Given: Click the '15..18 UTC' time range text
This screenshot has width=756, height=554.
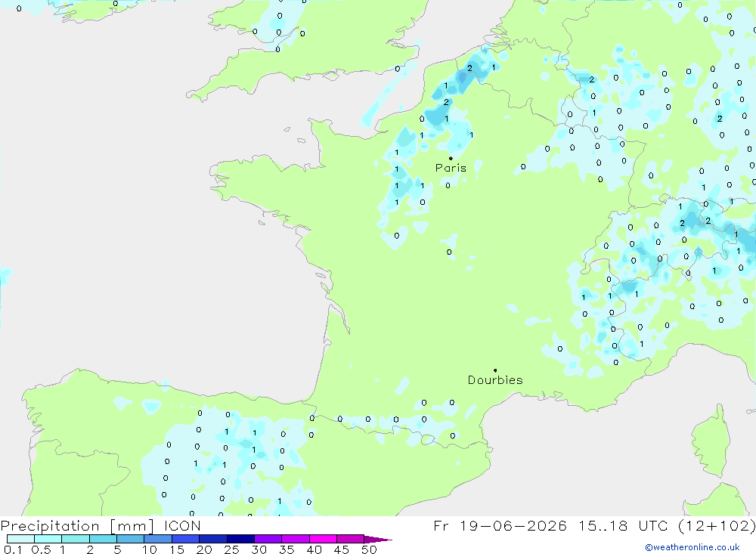Looking at the screenshot, I should click(622, 525).
